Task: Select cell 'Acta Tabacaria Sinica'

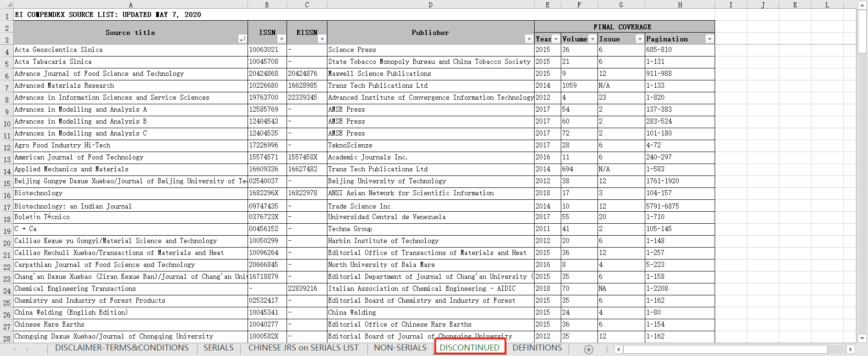Action: (130, 62)
